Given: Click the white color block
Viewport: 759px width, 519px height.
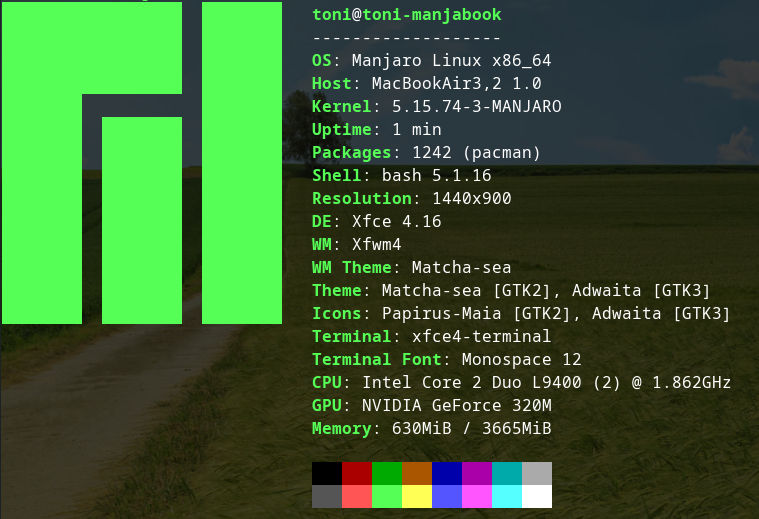Looking at the screenshot, I should 537,497.
